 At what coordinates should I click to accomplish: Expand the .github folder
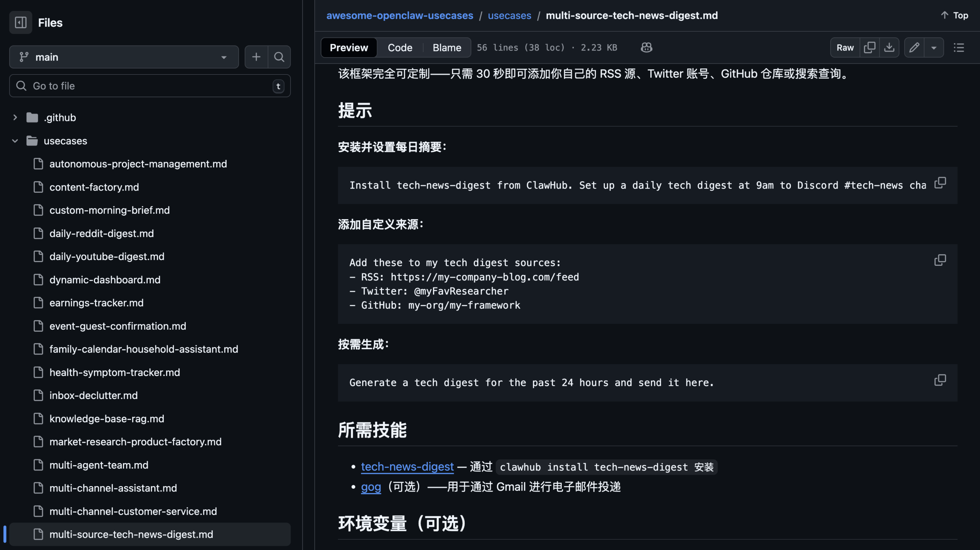coord(15,117)
